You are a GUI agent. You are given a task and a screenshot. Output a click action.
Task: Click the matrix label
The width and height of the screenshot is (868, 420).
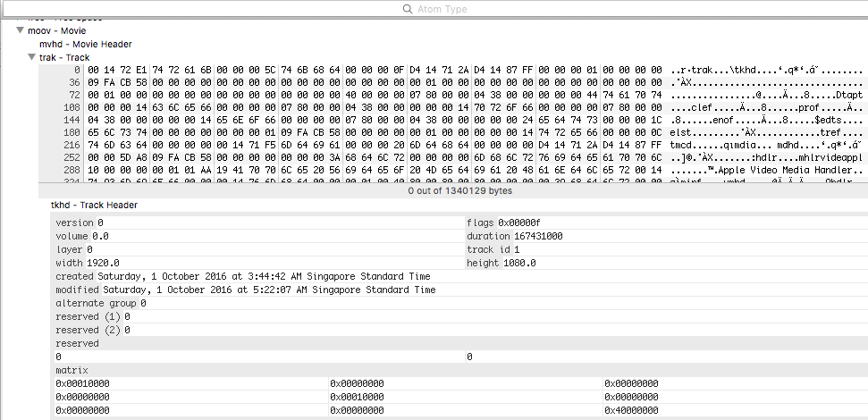(72, 370)
